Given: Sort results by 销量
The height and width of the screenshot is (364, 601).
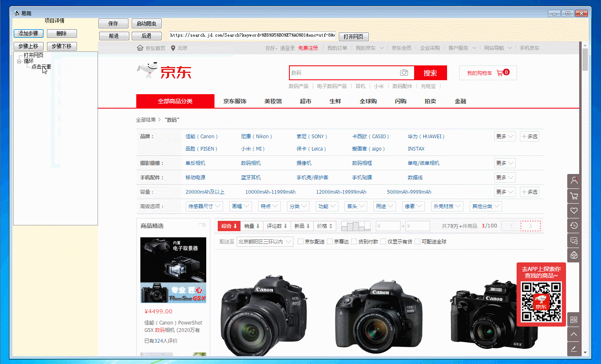Looking at the screenshot, I should click(252, 226).
